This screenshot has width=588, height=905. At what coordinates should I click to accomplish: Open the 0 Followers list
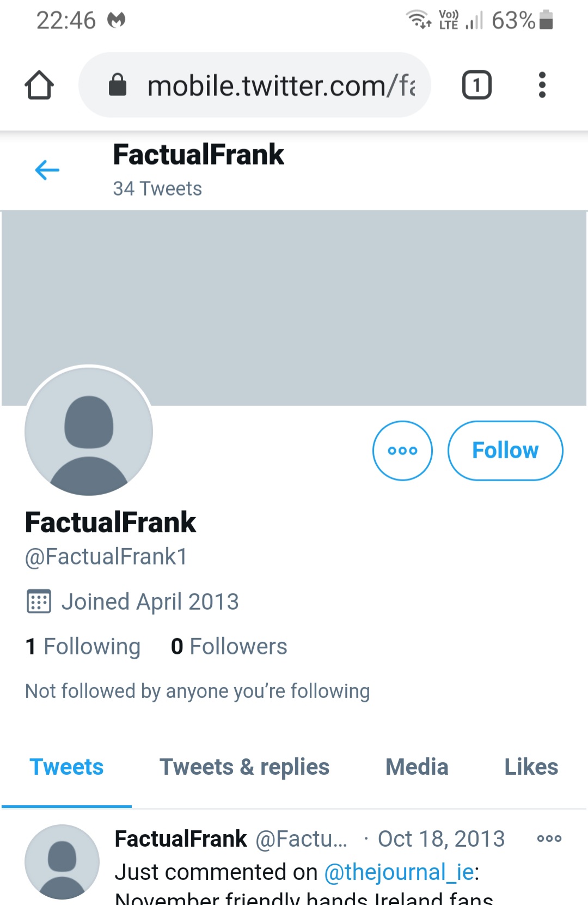coord(229,647)
